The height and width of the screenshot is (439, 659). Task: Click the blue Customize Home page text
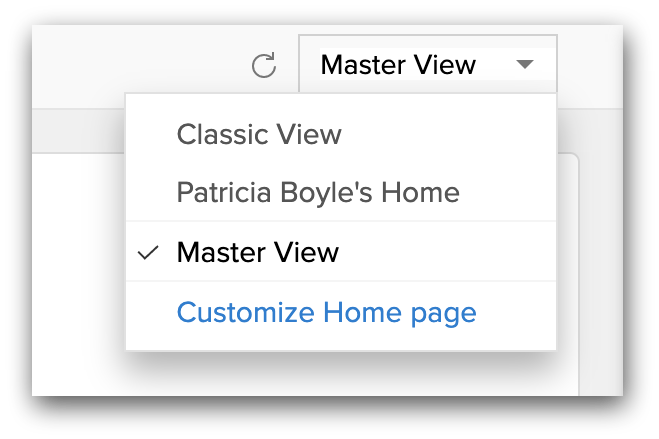point(326,312)
